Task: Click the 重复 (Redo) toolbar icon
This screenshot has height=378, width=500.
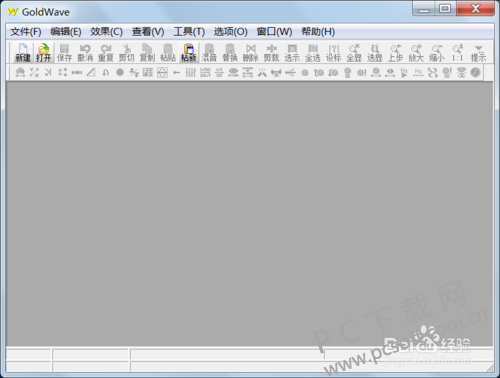Action: (x=106, y=53)
